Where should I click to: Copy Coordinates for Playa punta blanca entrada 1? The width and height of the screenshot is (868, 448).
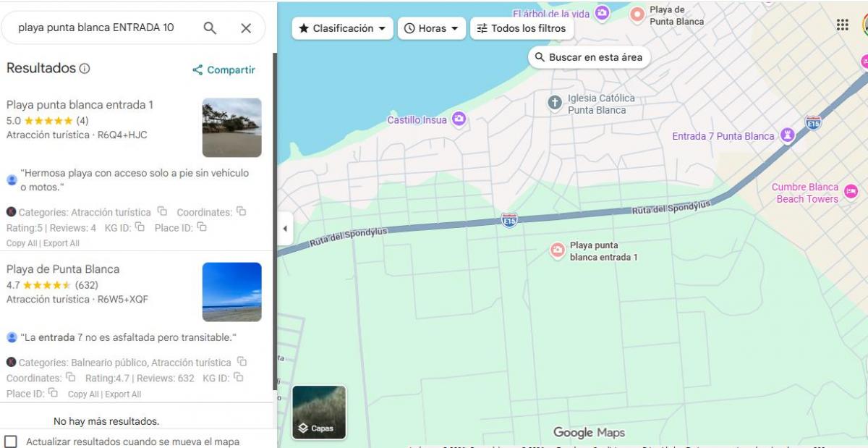point(241,211)
